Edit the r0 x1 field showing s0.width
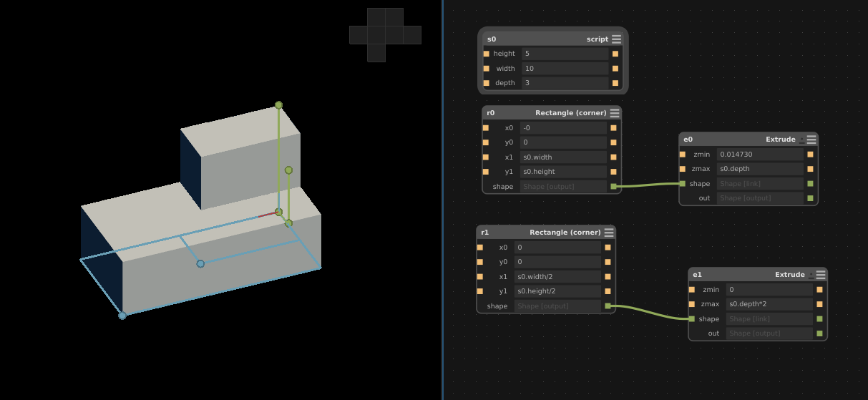Image resolution: width=868 pixels, height=400 pixels. [563, 157]
